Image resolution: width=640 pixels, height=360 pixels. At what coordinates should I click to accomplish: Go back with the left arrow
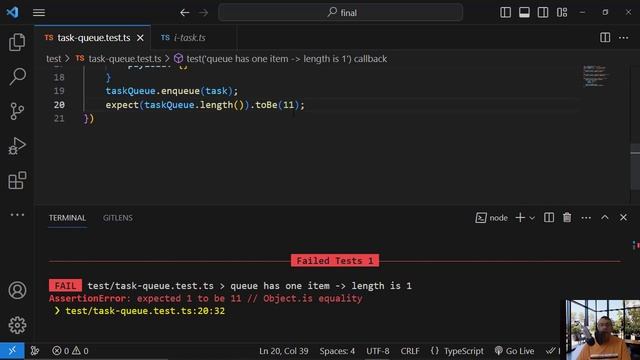pos(184,13)
